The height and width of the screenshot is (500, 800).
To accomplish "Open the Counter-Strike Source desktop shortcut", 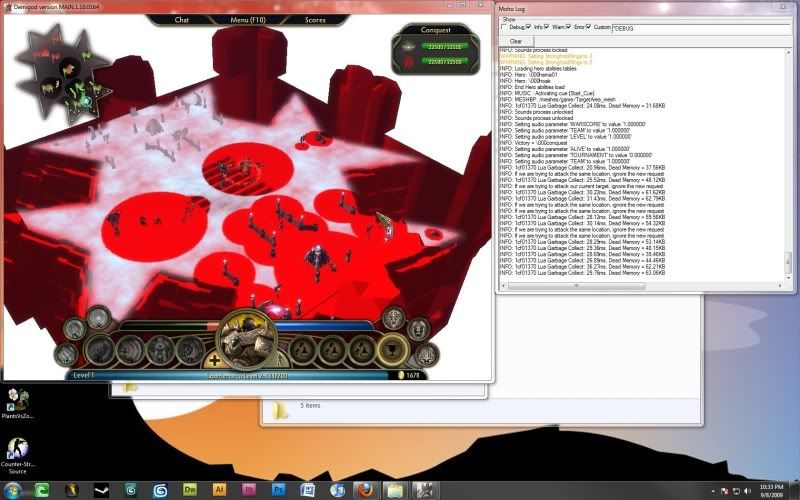I will 17,456.
